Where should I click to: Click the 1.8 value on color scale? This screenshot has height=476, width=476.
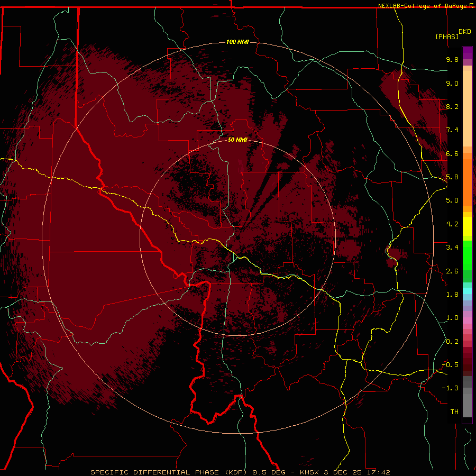(452, 295)
